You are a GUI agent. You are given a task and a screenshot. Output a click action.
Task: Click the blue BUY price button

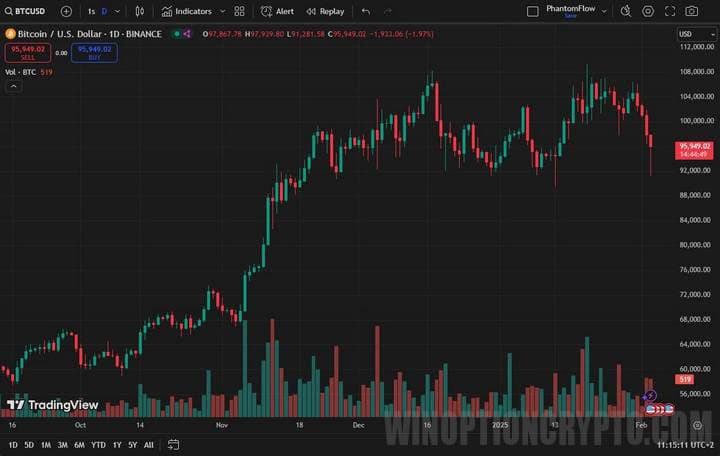pos(94,52)
